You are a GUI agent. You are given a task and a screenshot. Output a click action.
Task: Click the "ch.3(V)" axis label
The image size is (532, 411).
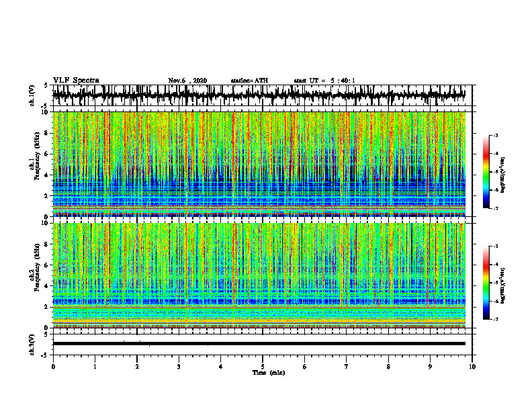tap(32, 345)
